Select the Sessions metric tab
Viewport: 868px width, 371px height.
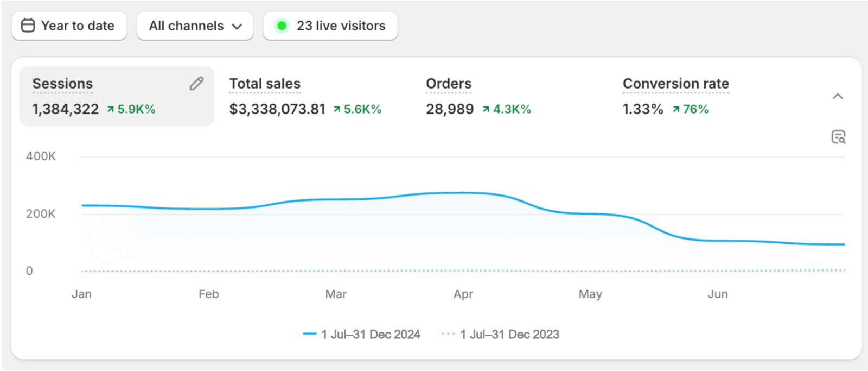coord(62,84)
